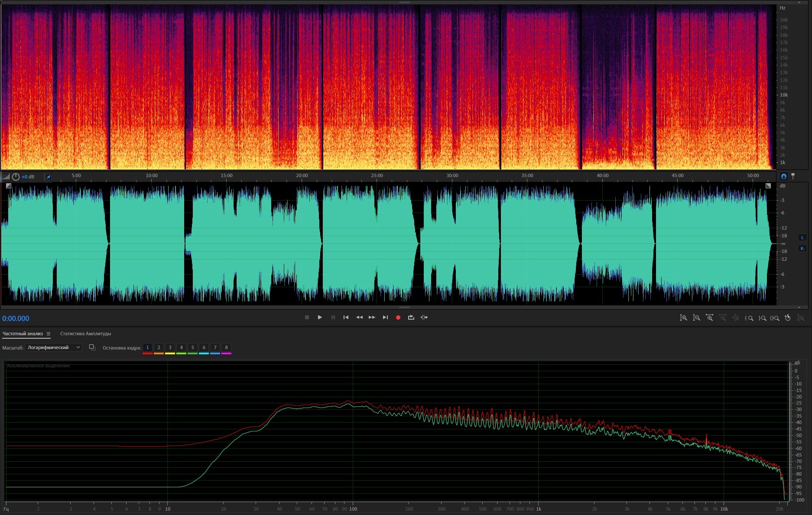Screen dimensions: 812x515
Task: Click hold frame button 5
Action: pos(192,347)
